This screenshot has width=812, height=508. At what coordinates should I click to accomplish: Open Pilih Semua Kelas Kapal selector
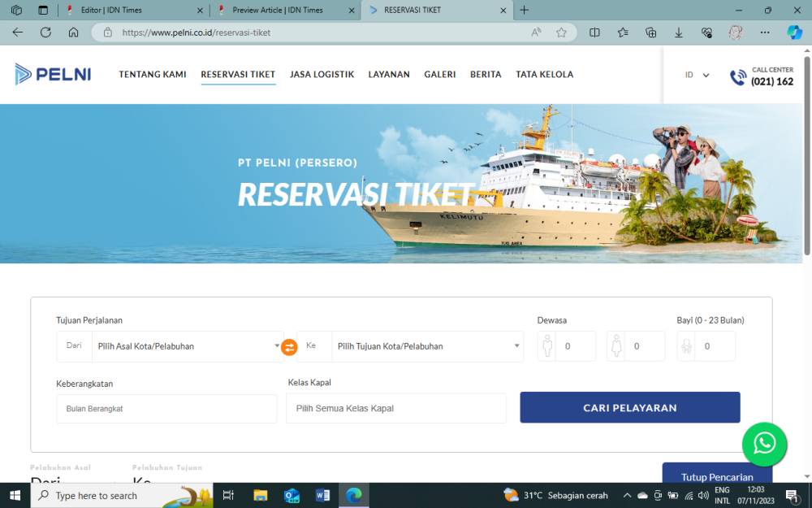tap(395, 409)
